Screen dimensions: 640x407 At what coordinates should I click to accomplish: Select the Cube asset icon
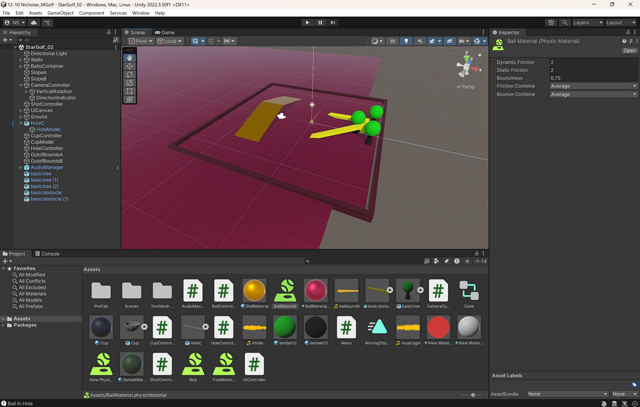469,294
